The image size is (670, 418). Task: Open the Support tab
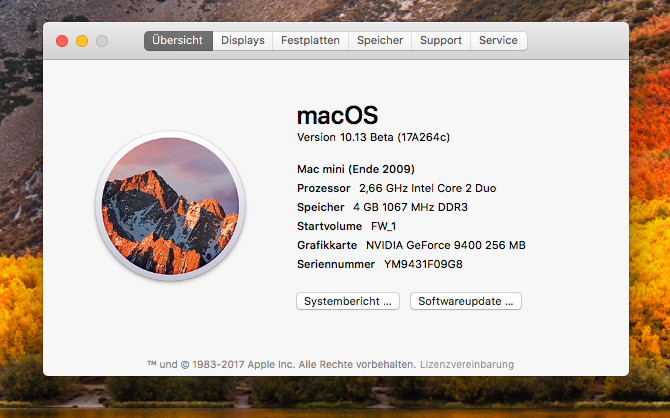(441, 41)
